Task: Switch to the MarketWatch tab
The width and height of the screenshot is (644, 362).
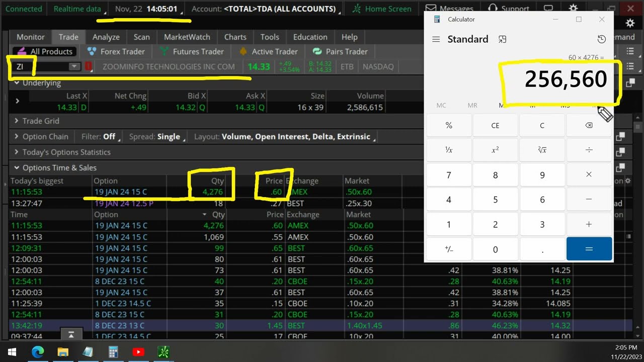Action: tap(187, 37)
